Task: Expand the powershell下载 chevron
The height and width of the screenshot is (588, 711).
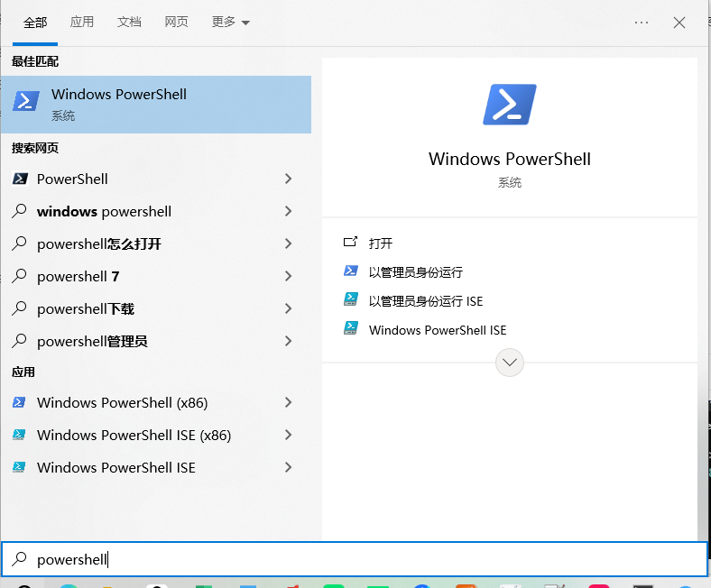Action: tap(288, 308)
